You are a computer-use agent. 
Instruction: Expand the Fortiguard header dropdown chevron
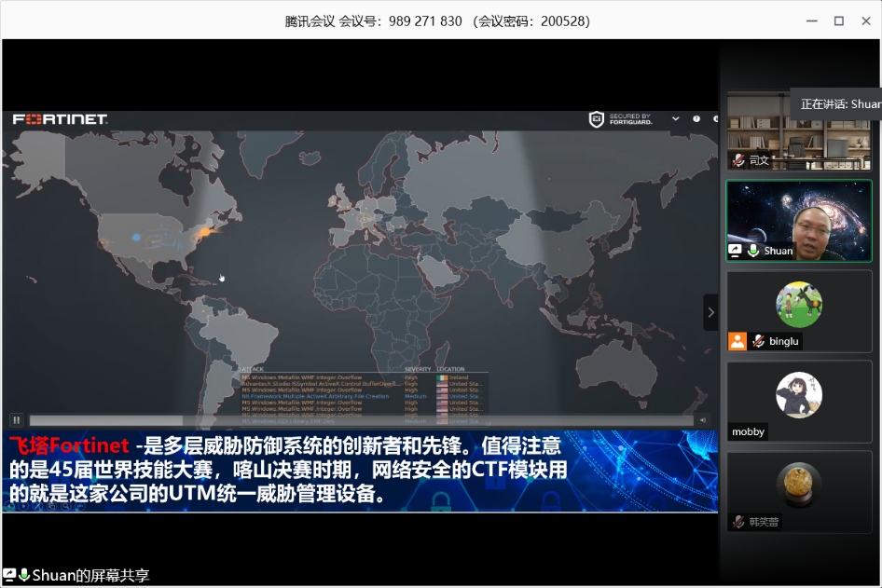pyautogui.click(x=675, y=119)
